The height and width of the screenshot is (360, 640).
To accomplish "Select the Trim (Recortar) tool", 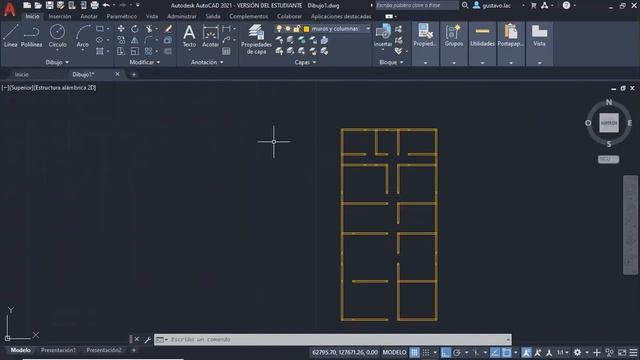I will pos(149,29).
